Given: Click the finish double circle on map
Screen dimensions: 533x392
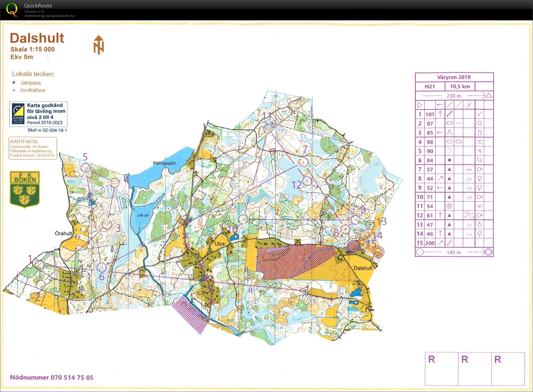Looking at the screenshot, I should (x=378, y=252).
